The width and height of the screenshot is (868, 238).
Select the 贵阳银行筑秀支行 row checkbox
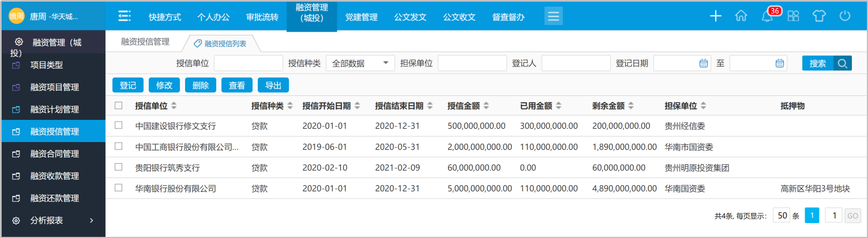click(x=118, y=167)
